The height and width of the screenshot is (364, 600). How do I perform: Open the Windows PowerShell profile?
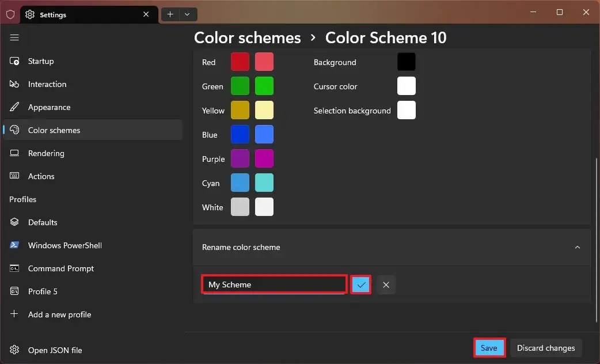pyautogui.click(x=63, y=245)
